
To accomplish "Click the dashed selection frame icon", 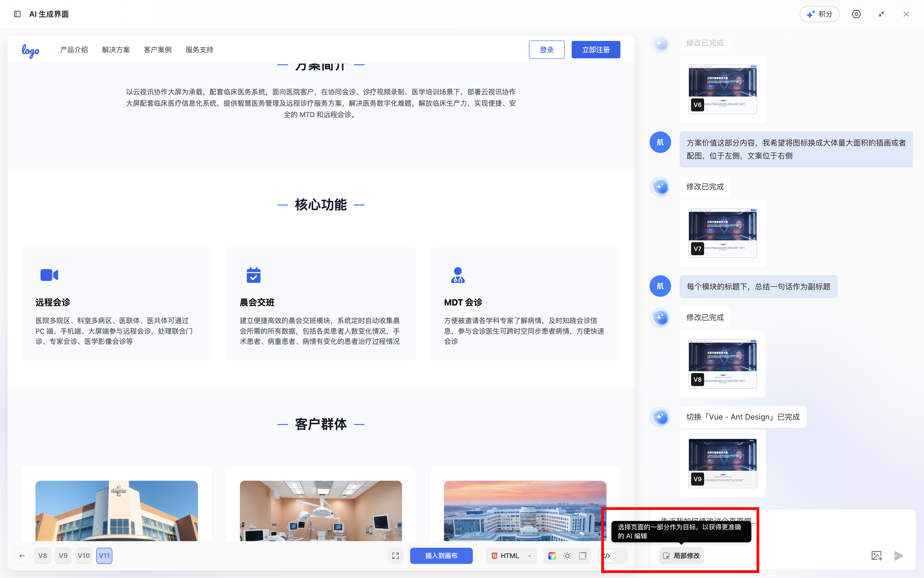I will point(582,556).
